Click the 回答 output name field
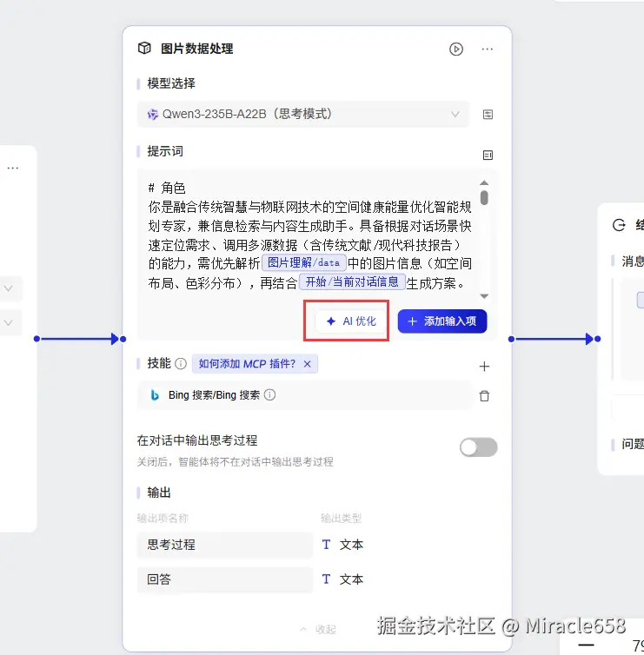The width and height of the screenshot is (644, 655). point(224,579)
